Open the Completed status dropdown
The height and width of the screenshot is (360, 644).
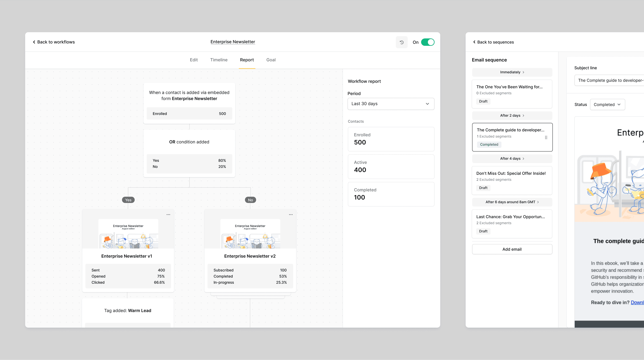click(607, 105)
